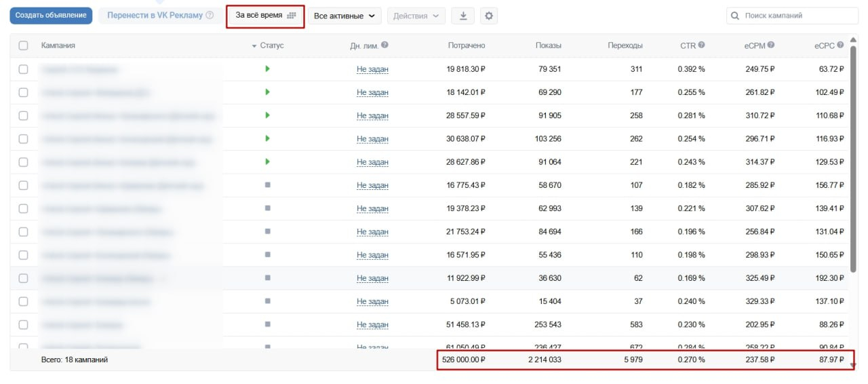Viewport: 868px width, 384px height.
Task: Click the gray stopped status icon for 16 775.43 ₽ campaign
Action: pos(267,185)
